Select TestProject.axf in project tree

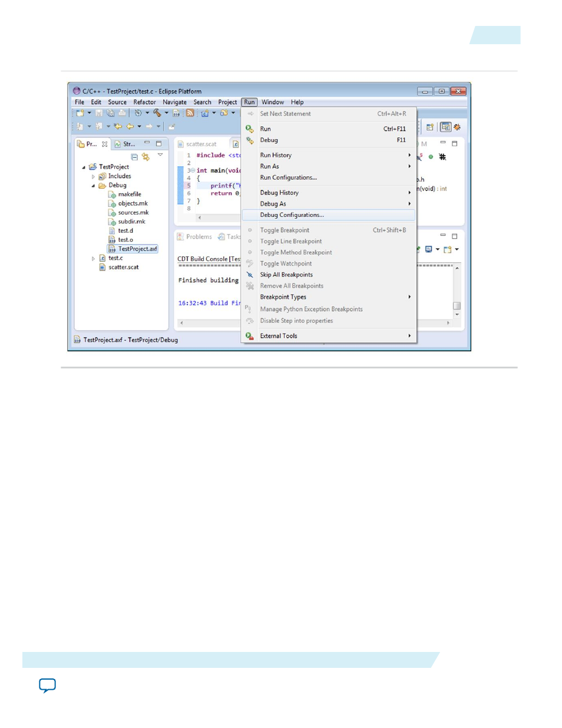click(133, 249)
